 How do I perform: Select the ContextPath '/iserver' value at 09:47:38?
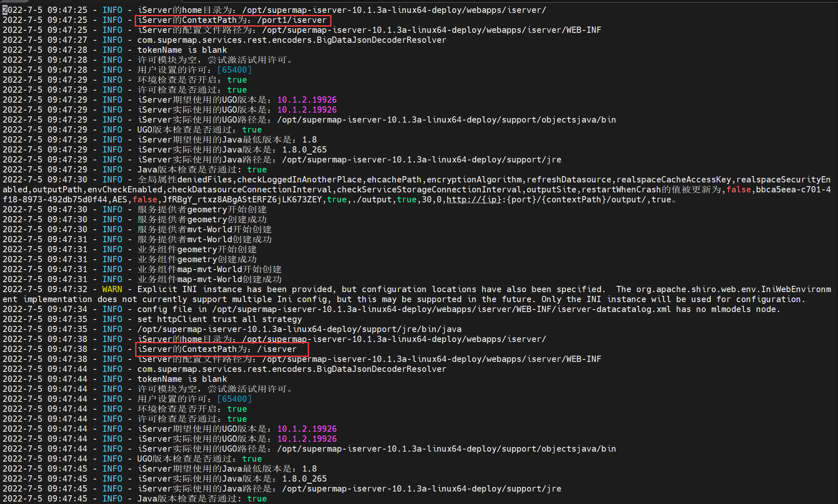(x=277, y=349)
